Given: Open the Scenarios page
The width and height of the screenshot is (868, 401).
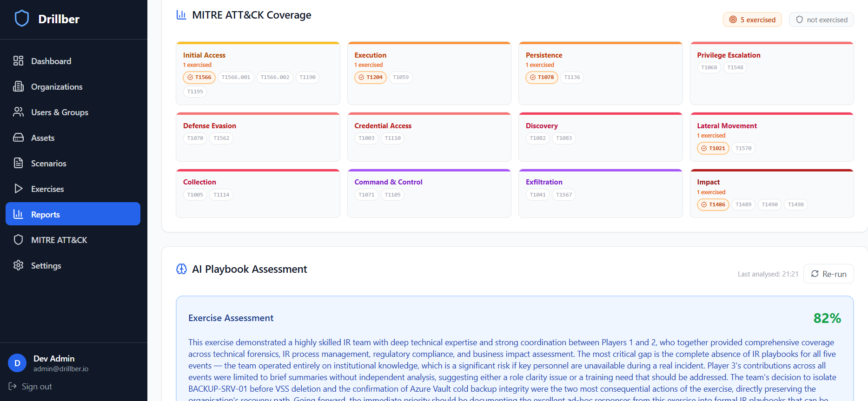Looking at the screenshot, I should [x=48, y=164].
